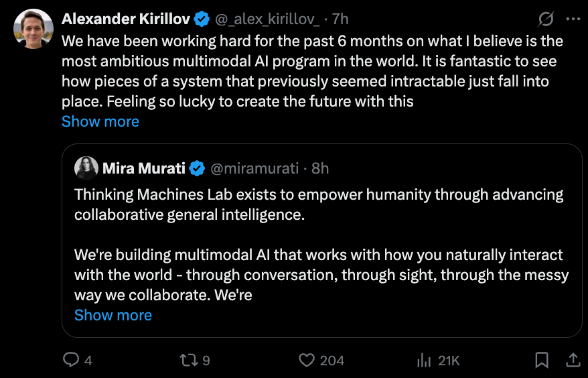Open the three-dot more options menu

tap(573, 19)
